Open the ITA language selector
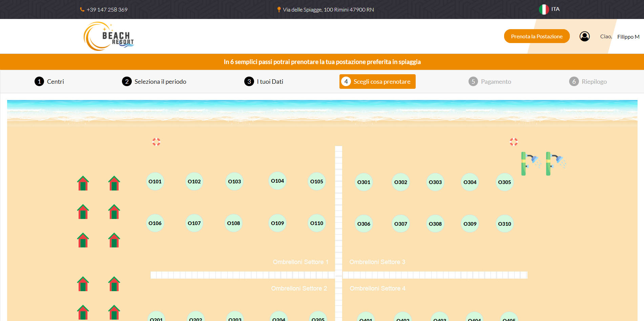The image size is (644, 321). [549, 9]
